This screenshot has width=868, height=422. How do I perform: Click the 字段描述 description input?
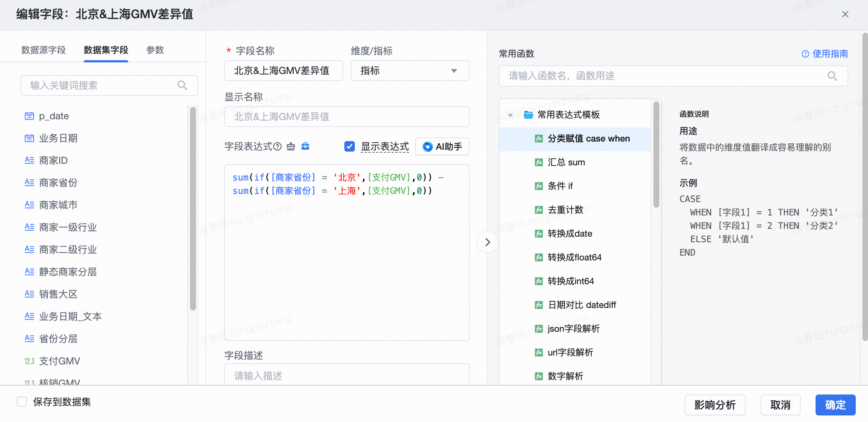click(347, 375)
